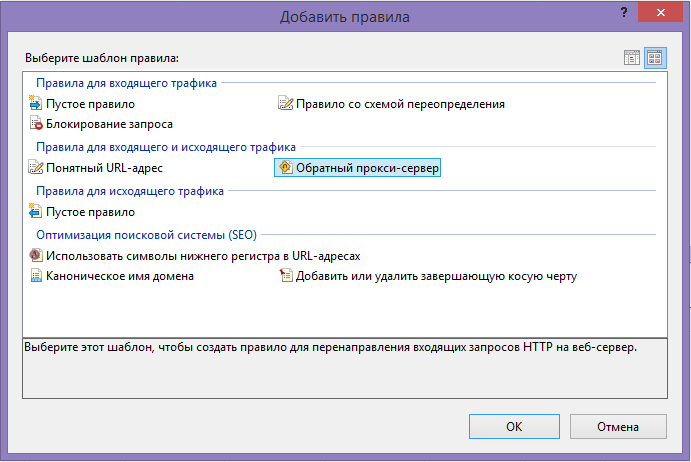This screenshot has height=462, width=691.
Task: Choose the 'Правило со схемой переопределения' icon
Action: point(286,103)
